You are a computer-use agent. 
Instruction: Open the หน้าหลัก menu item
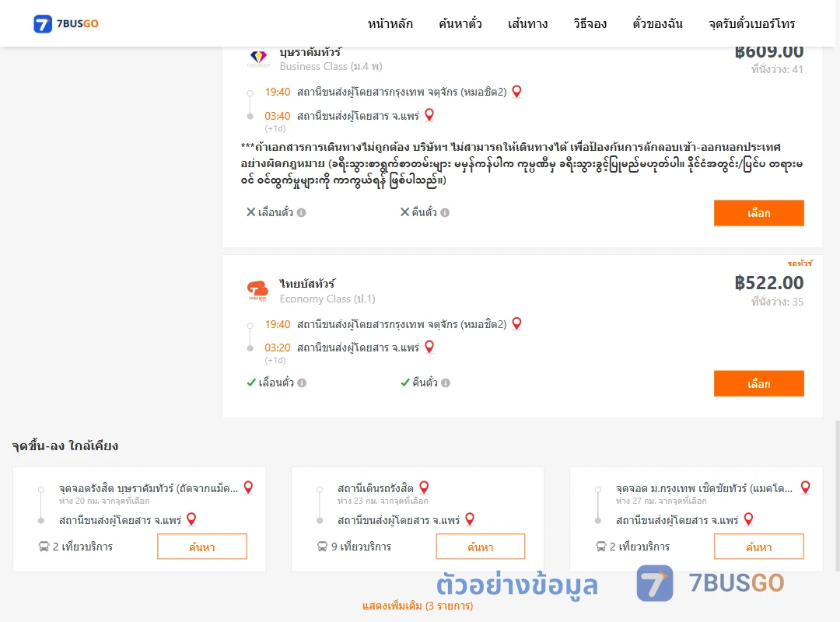(390, 23)
